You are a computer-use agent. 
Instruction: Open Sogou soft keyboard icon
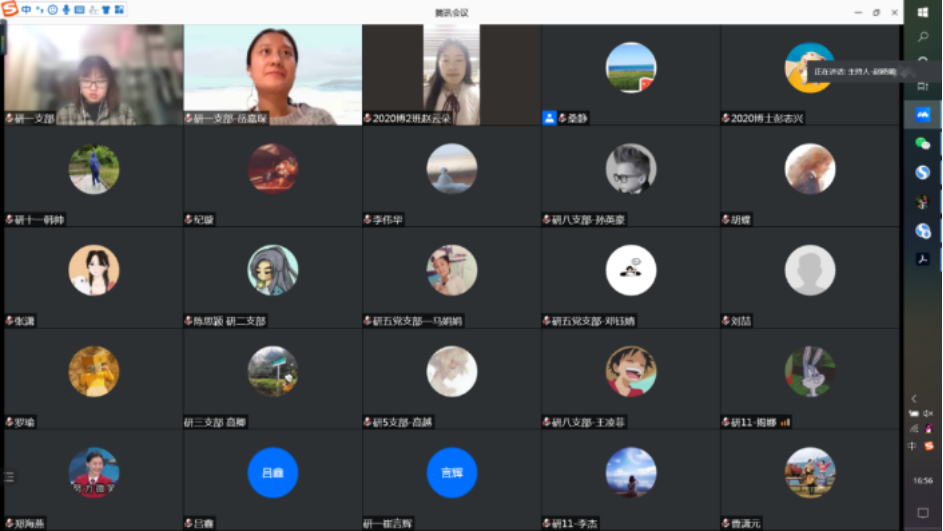(x=79, y=10)
